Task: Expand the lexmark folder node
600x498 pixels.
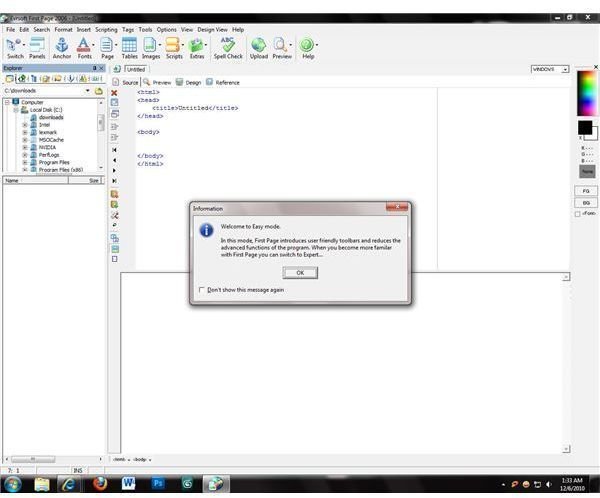Action: tap(25, 132)
